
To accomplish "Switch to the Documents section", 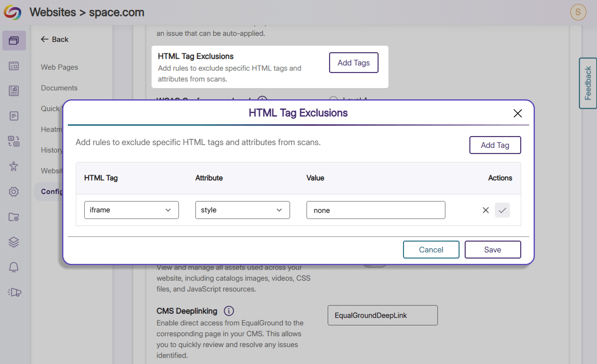I will click(x=59, y=88).
